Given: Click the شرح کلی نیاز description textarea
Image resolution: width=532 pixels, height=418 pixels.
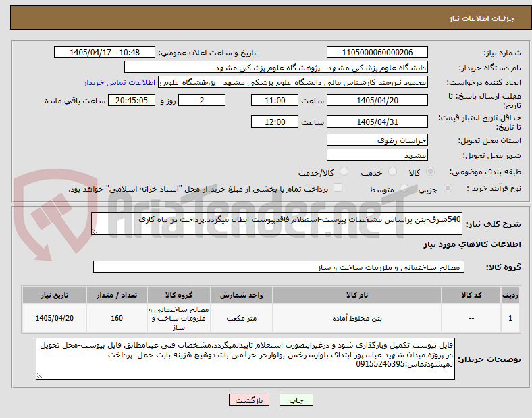Looking at the screenshot, I should point(277,224).
